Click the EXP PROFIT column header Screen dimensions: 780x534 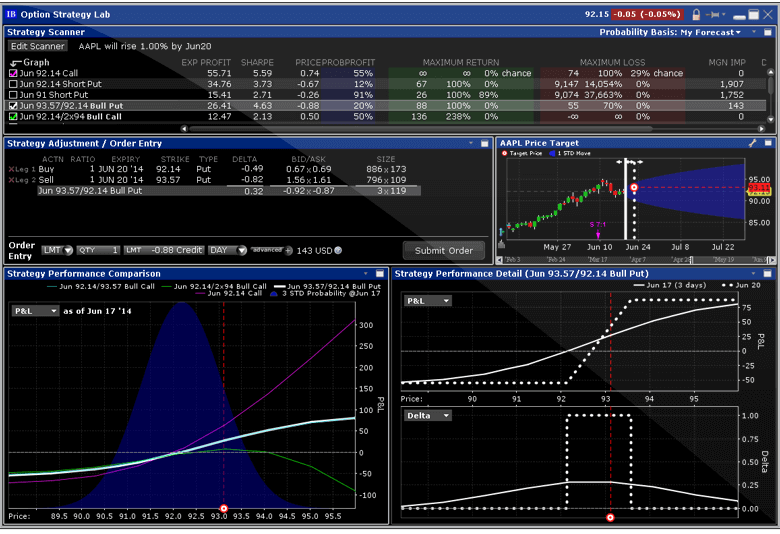(x=206, y=63)
